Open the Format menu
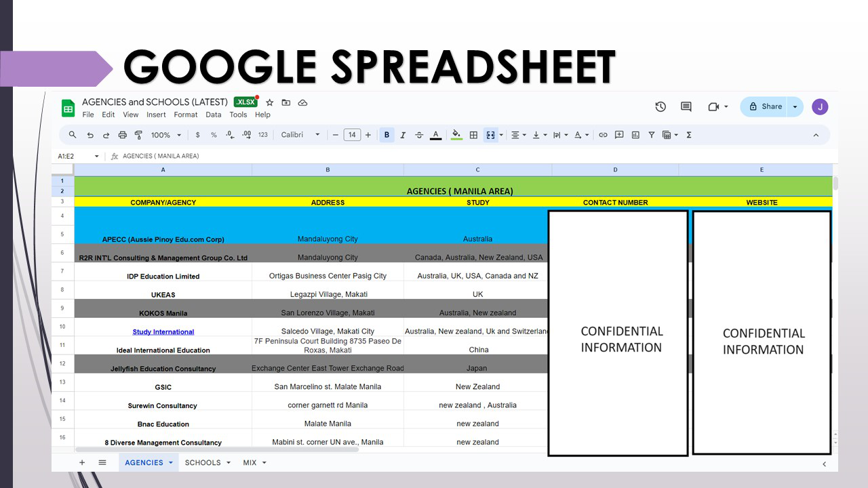 click(186, 115)
